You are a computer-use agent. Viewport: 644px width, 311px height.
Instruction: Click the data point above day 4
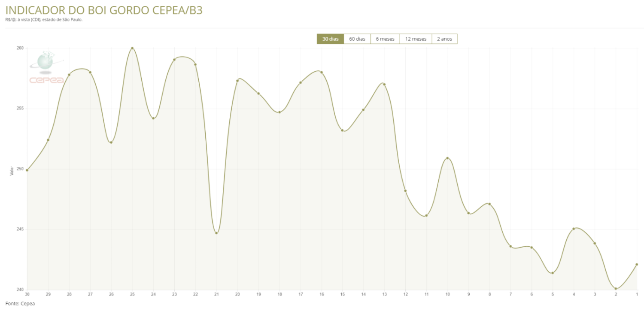[574, 229]
